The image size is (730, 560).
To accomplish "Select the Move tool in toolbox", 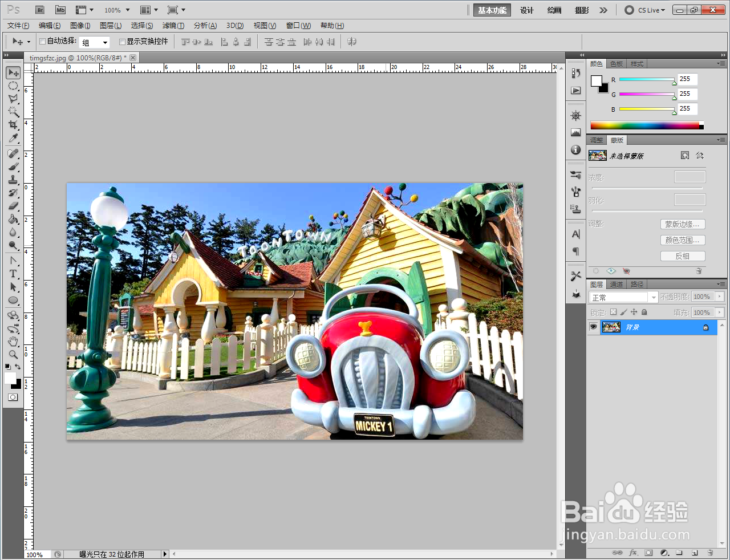I will click(x=13, y=72).
